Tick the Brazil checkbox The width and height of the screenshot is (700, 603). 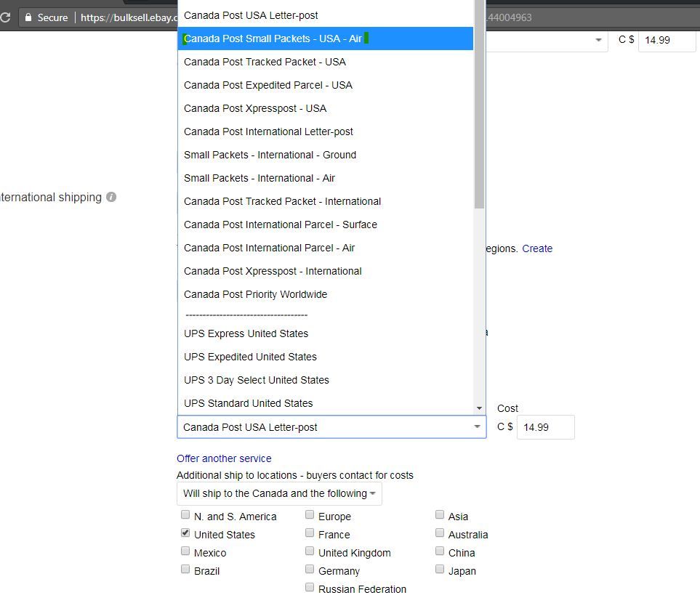coord(185,569)
